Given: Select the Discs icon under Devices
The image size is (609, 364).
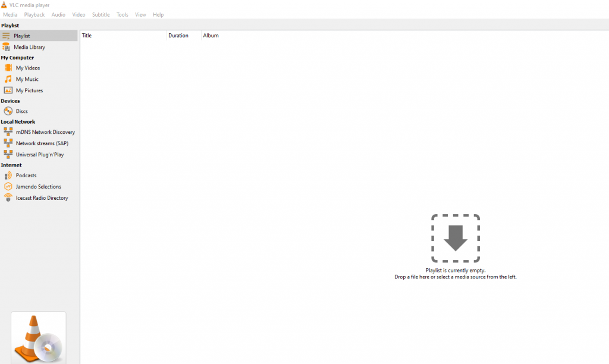Looking at the screenshot, I should 8,111.
